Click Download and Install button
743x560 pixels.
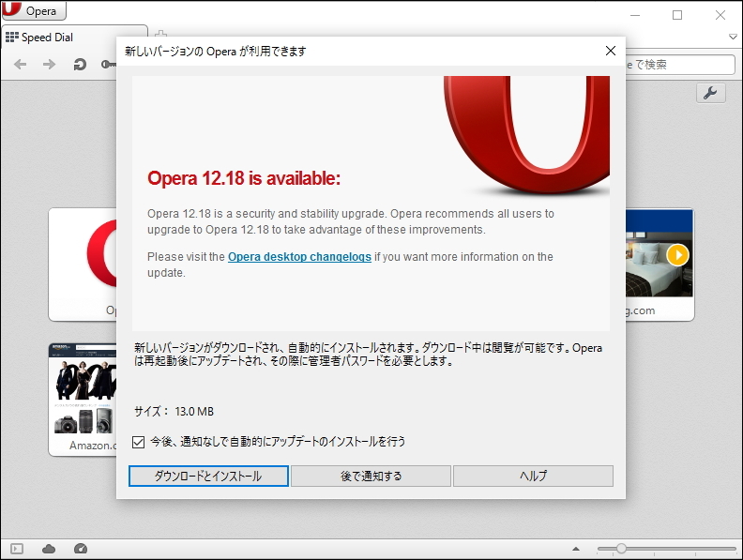[208, 477]
